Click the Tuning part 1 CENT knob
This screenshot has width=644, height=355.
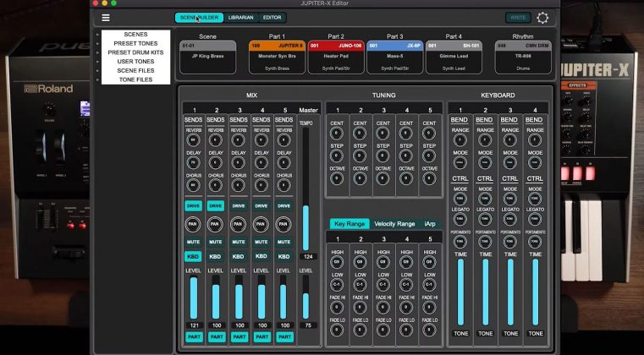click(338, 134)
